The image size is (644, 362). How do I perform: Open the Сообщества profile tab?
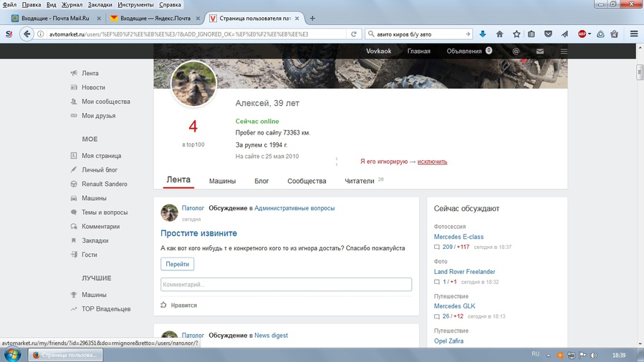pyautogui.click(x=307, y=181)
